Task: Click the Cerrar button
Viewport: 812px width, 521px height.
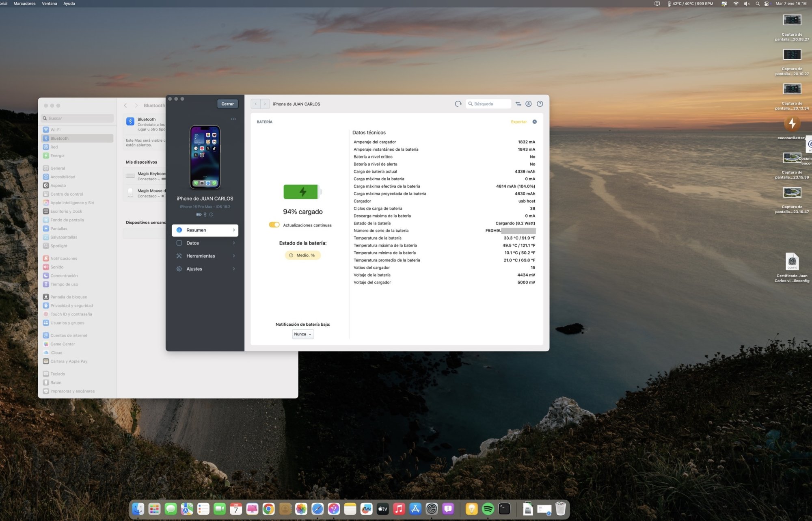Action: [x=228, y=104]
